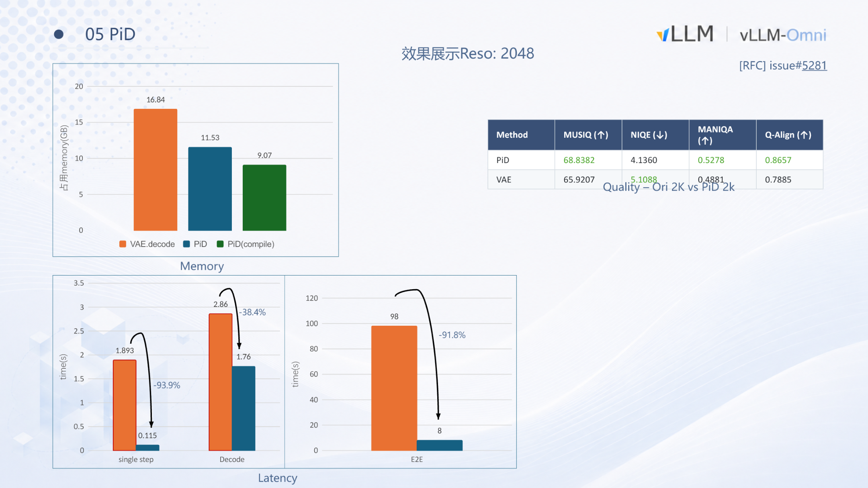Screen dimensions: 868x488
Task: Select the PiD Q-Align value 0.8657
Action: pyautogui.click(x=778, y=160)
